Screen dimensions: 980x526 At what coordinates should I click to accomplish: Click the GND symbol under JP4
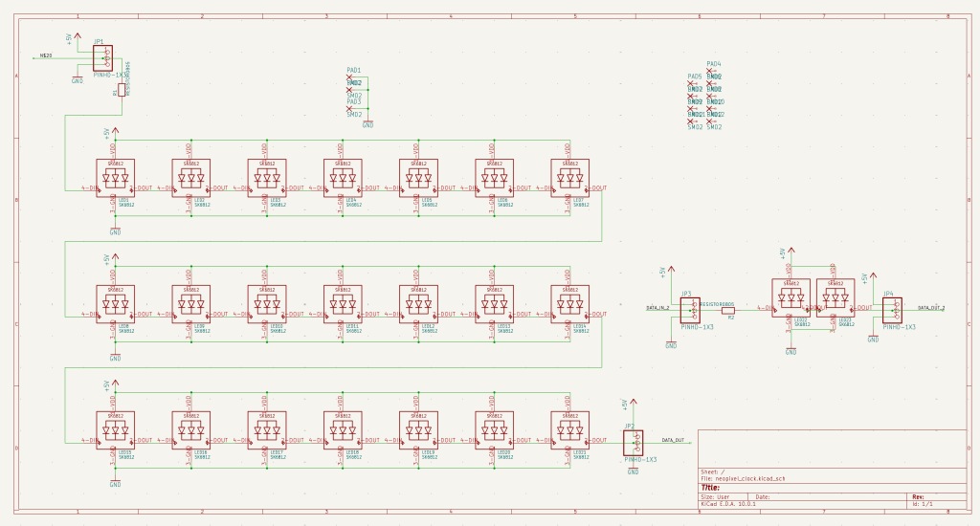pos(874,339)
